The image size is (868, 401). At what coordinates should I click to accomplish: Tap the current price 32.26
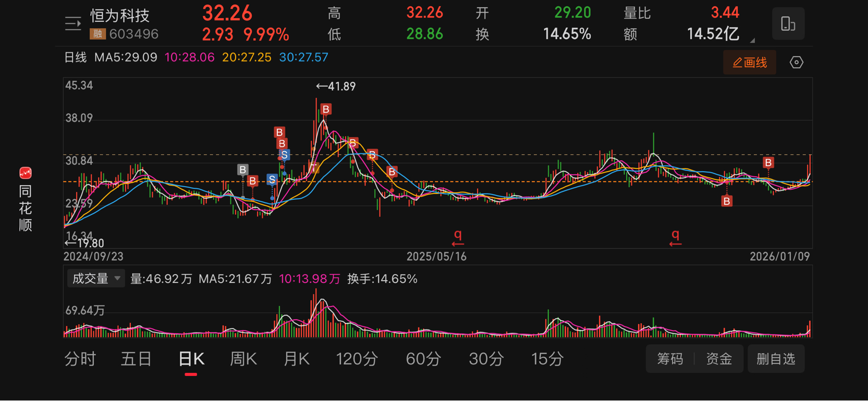(227, 14)
